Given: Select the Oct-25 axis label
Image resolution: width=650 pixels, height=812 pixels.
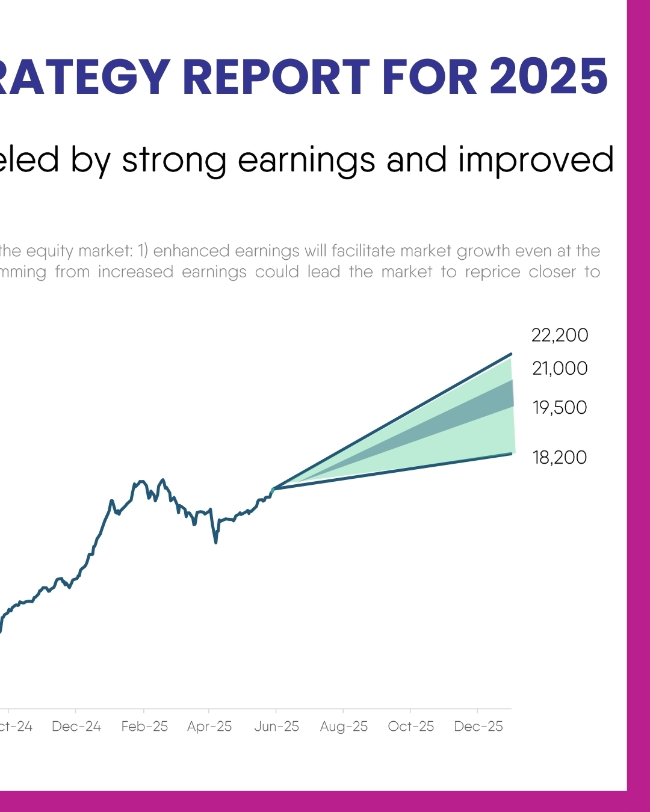Looking at the screenshot, I should click(411, 727).
